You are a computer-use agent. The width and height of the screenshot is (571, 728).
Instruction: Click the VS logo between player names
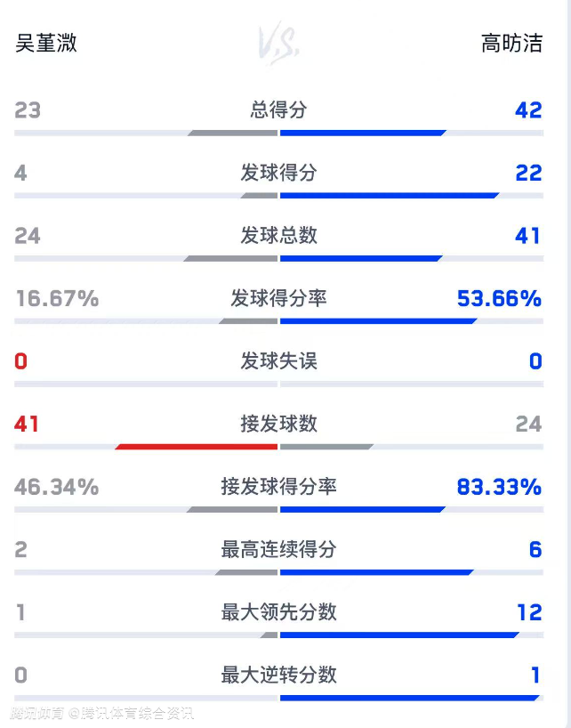click(x=278, y=44)
